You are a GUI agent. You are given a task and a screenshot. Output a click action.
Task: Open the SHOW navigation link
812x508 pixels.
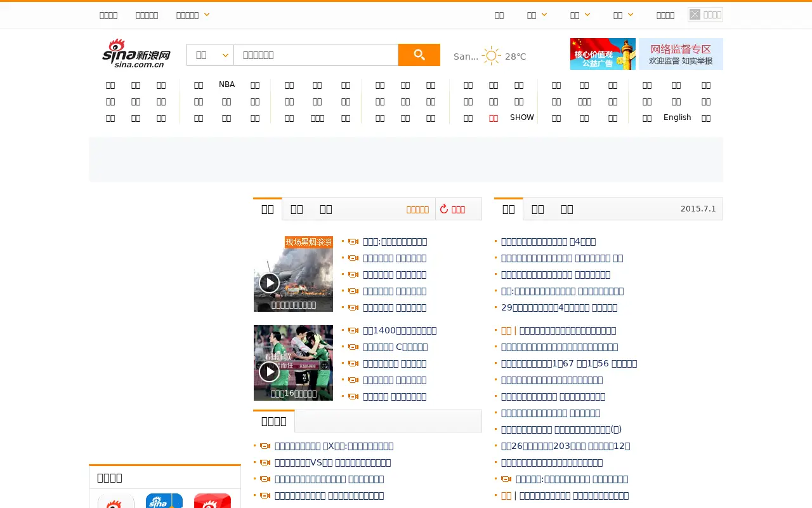coord(522,117)
